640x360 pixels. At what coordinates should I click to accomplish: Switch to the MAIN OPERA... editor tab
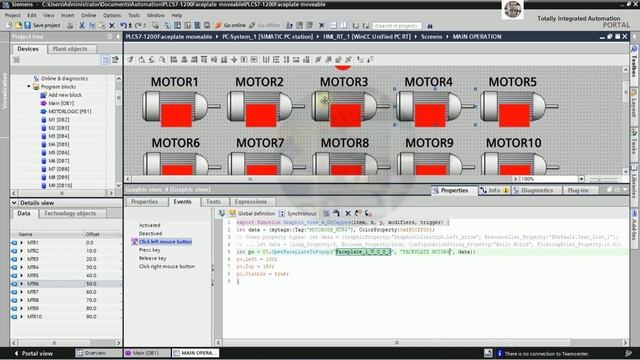pyautogui.click(x=196, y=353)
